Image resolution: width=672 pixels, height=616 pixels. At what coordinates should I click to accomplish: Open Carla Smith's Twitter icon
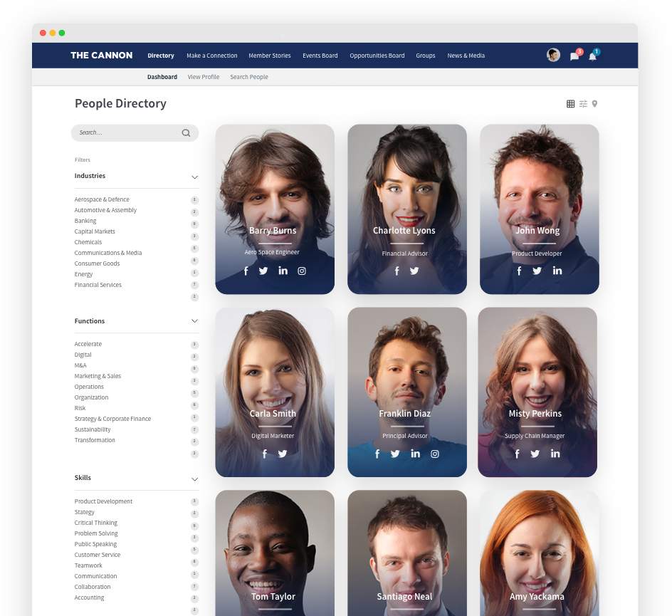pyautogui.click(x=282, y=454)
